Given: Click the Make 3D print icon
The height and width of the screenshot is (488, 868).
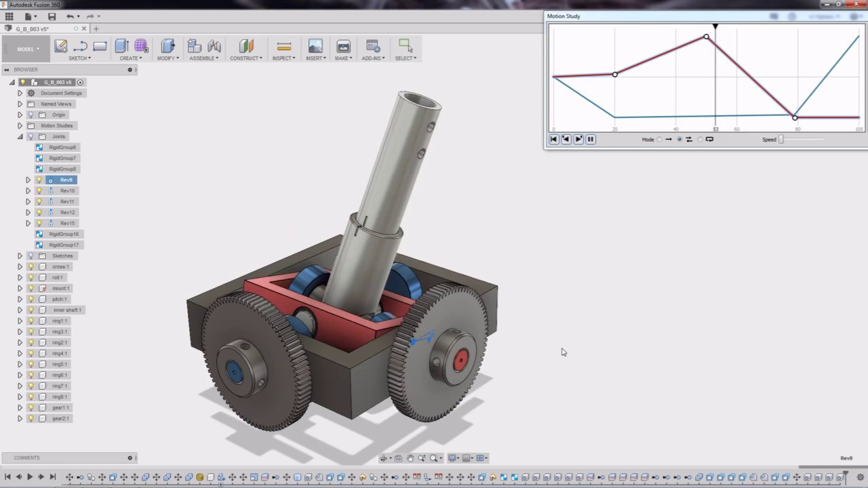Looking at the screenshot, I should coord(343,46).
